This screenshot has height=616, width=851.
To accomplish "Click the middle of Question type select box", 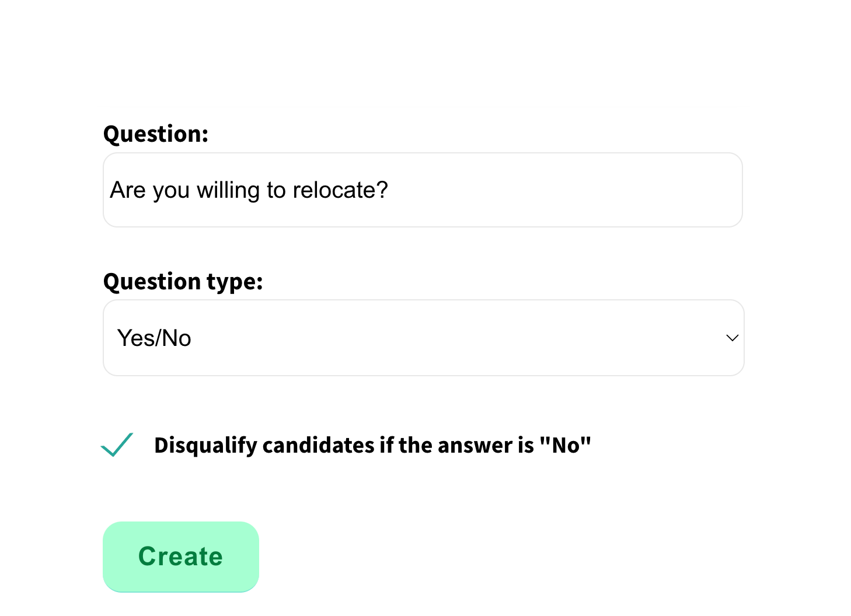I will point(423,338).
